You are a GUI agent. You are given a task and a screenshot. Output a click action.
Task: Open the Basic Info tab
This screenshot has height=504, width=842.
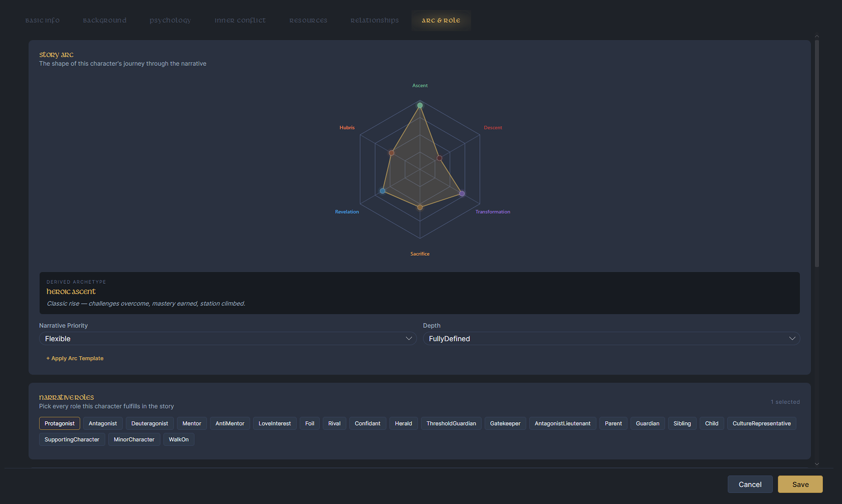click(x=42, y=20)
